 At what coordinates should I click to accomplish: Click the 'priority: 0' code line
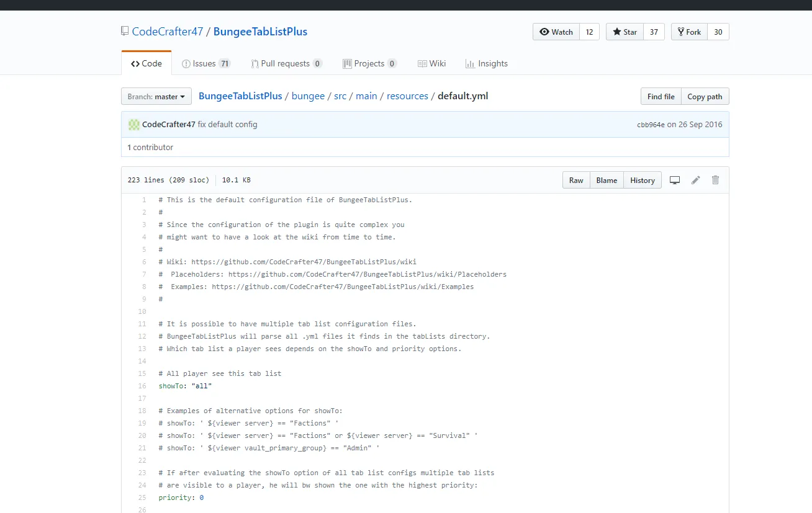tap(181, 497)
